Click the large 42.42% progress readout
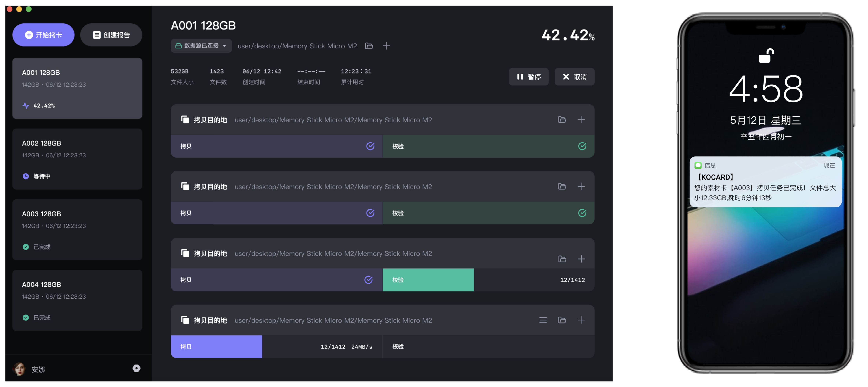Viewport: 868px width, 387px height. (568, 35)
